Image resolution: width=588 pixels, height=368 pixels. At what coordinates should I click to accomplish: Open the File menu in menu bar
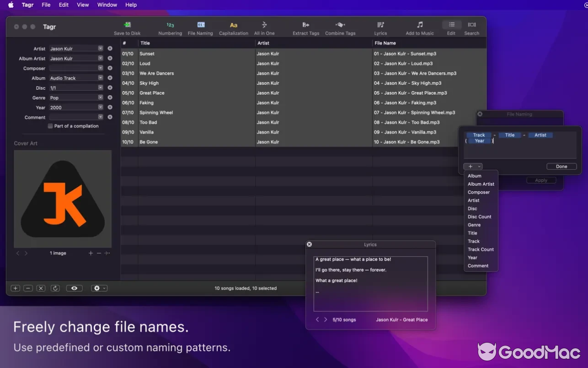coord(46,5)
